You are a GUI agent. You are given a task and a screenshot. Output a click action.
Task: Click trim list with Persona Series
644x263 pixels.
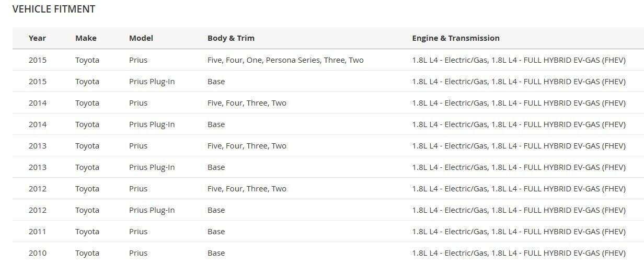pos(285,60)
